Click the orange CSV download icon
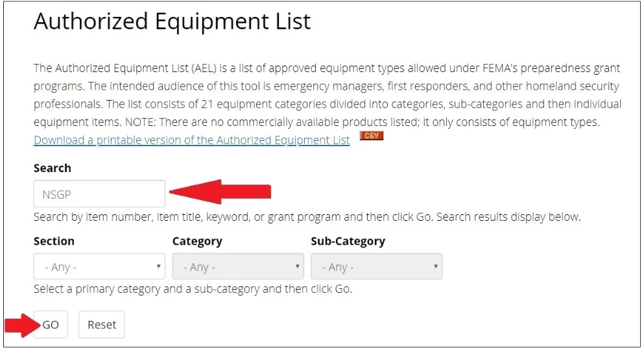 tap(371, 136)
